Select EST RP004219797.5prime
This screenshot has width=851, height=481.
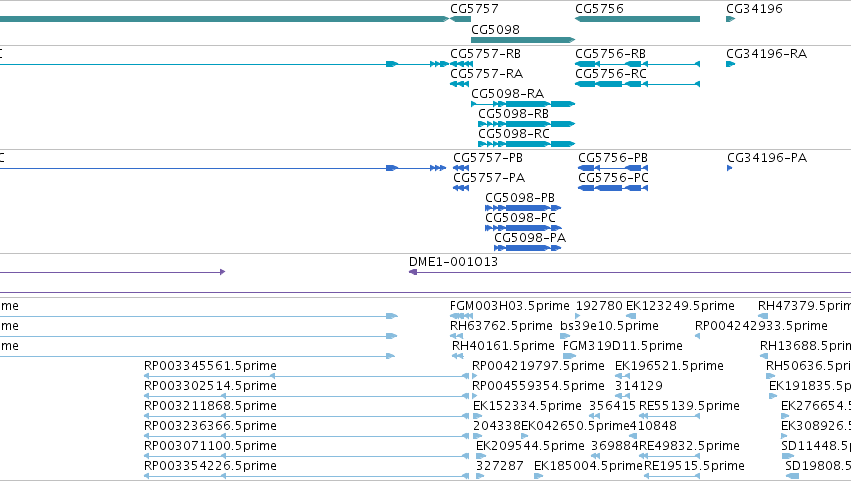(x=538, y=366)
